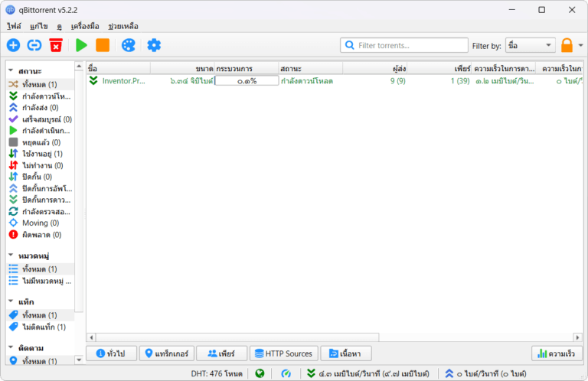Select the ใช้งานอยู่ (1) filter
Image resolution: width=588 pixels, height=381 pixels.
pyautogui.click(x=40, y=154)
